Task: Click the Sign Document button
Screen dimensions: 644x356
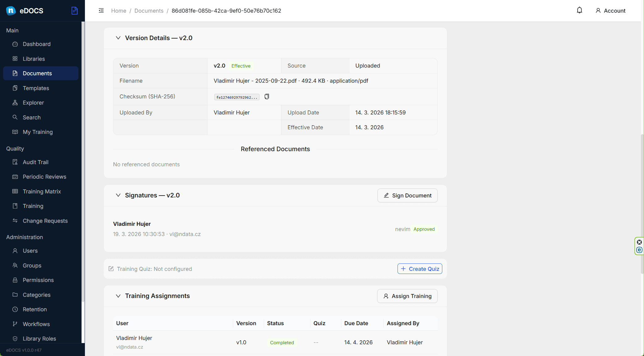Action: (407, 195)
